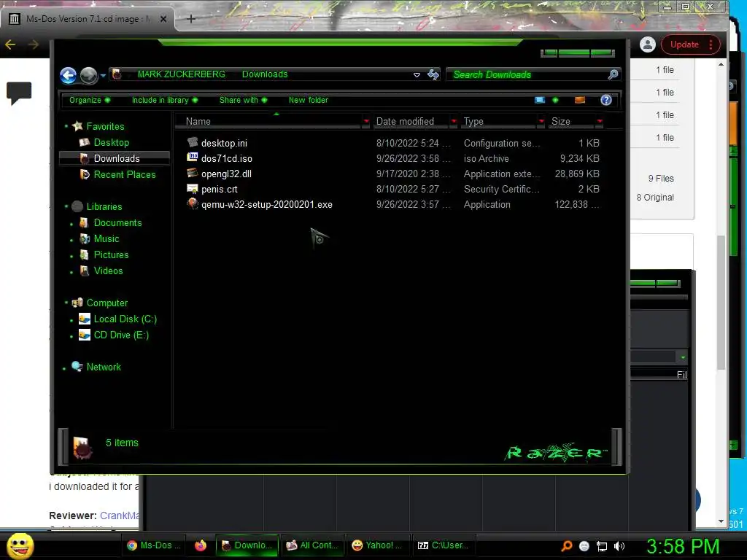This screenshot has height=560, width=747.
Task: Click the Forward navigation arrow in Explorer
Action: click(88, 75)
